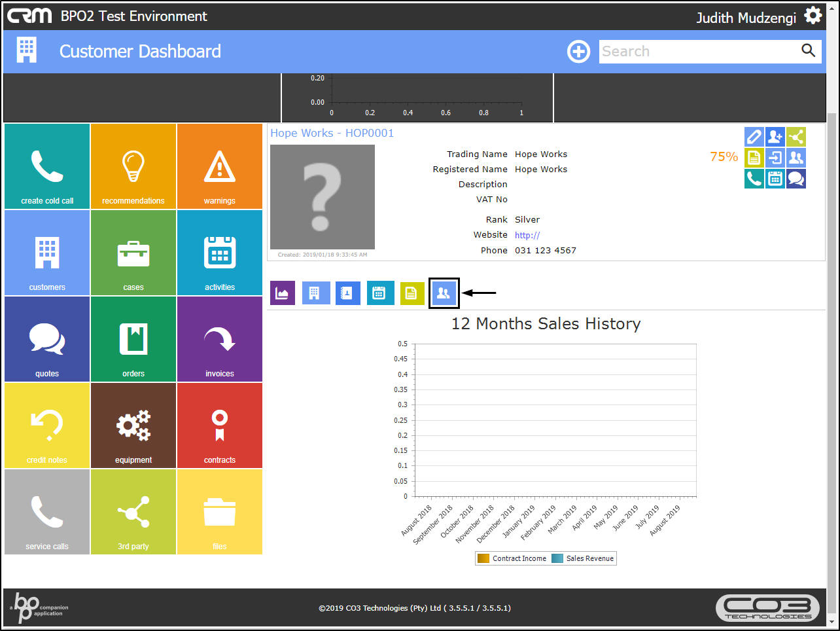This screenshot has height=631, width=840.
Task: Click the ©2019 CO3 Technologies copyright text
Action: (415, 608)
